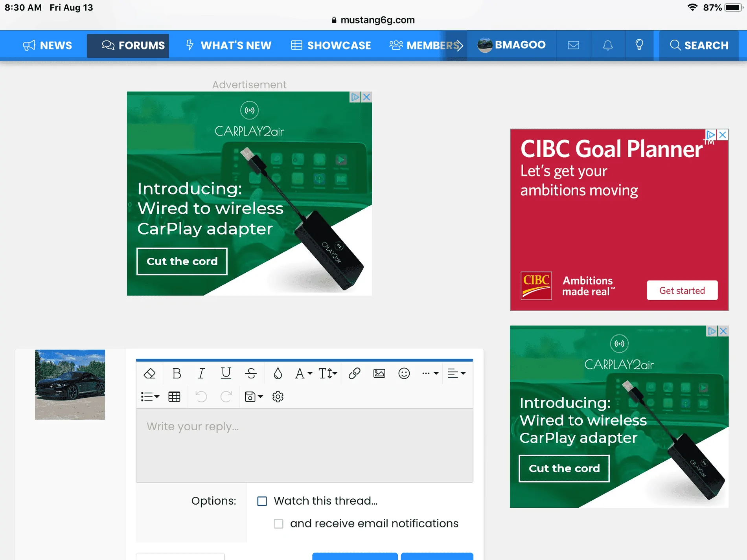
Task: Click Get started in CIBC ad
Action: 682,290
